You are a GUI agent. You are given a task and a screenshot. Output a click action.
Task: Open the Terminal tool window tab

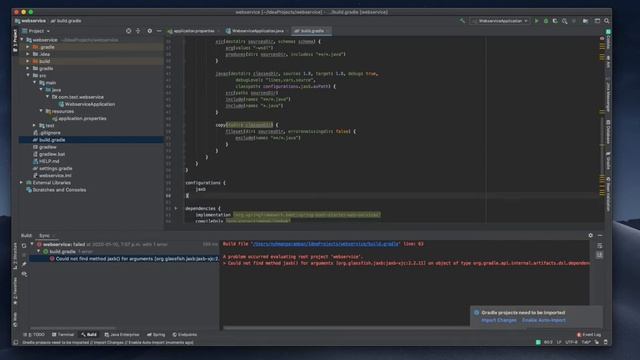63,335
